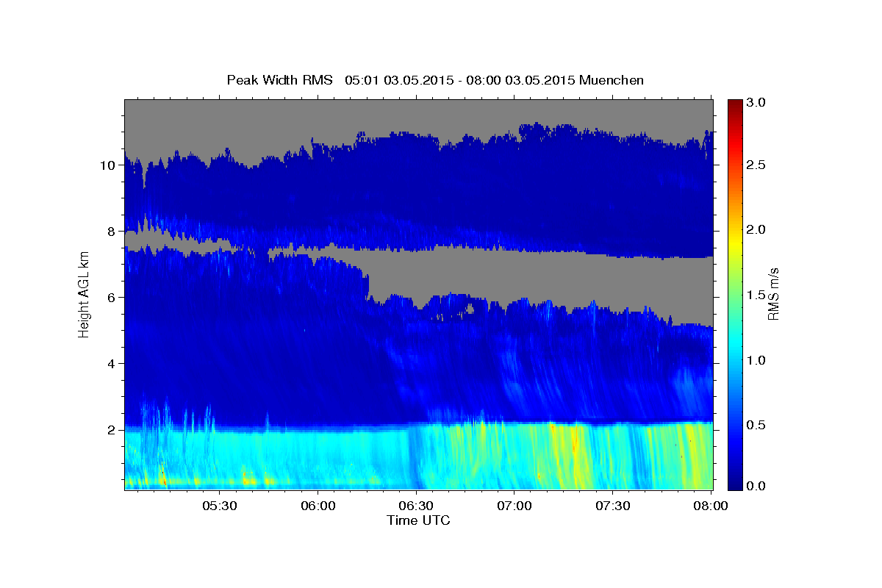
Task: Click the height tick label 2
Action: 111,430
